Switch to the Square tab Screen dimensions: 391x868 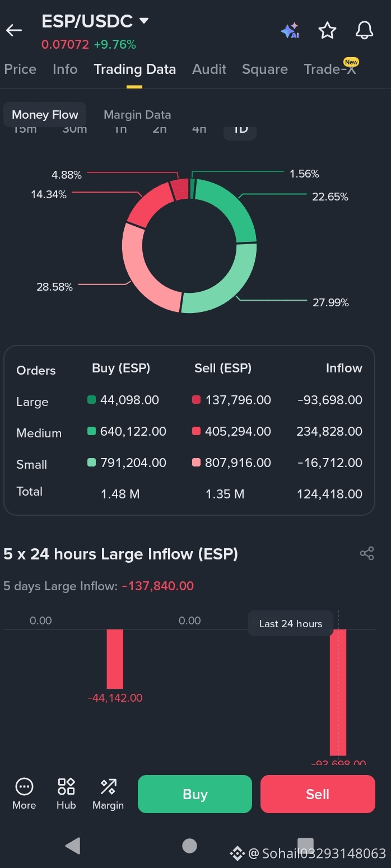point(264,69)
